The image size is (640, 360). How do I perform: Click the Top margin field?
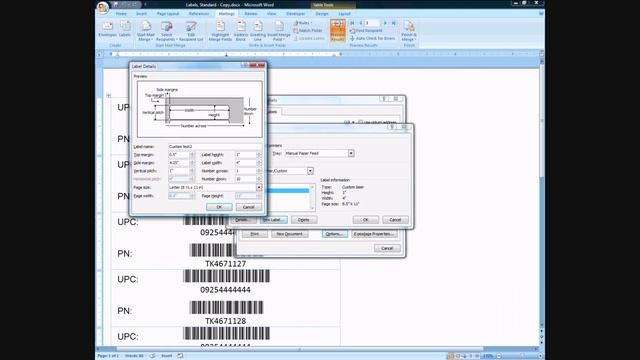click(x=179, y=155)
